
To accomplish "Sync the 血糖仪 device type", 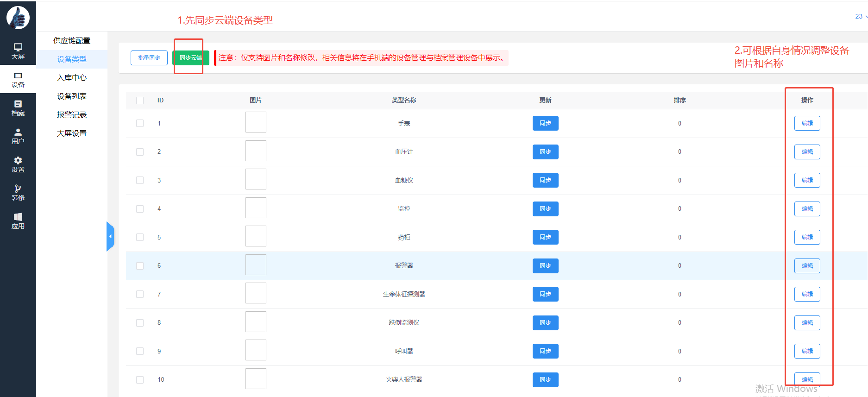I will pyautogui.click(x=545, y=180).
